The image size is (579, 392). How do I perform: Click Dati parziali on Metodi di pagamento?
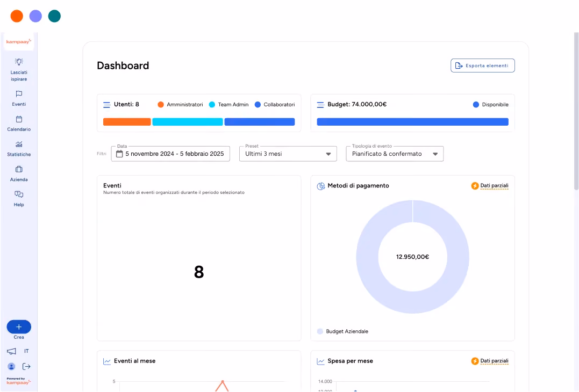[x=494, y=186]
